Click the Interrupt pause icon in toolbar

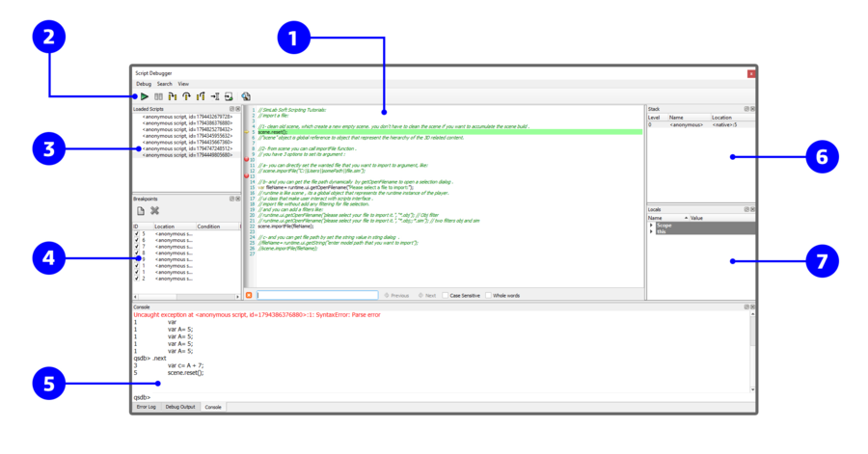158,96
